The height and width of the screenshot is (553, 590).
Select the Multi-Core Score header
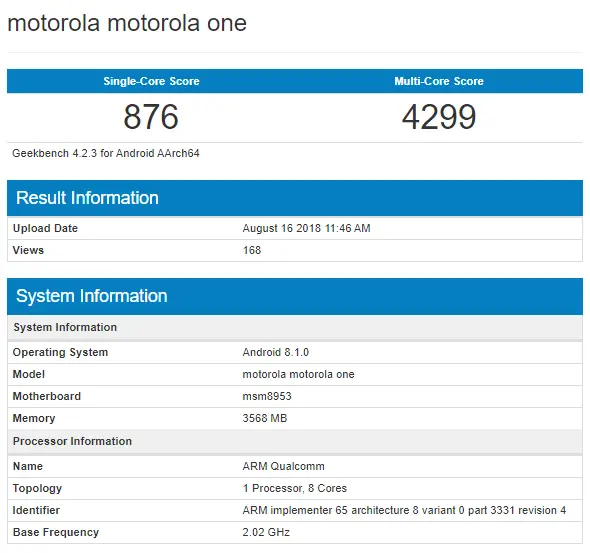click(x=439, y=81)
